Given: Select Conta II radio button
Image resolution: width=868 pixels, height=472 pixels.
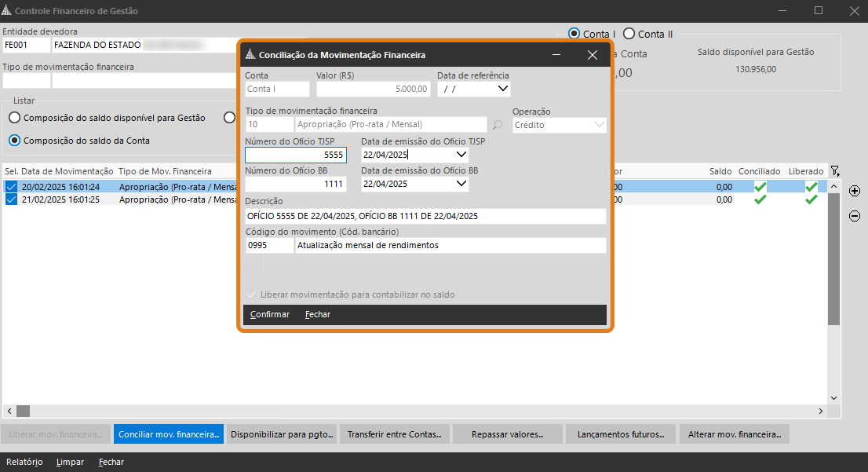Looking at the screenshot, I should (629, 34).
